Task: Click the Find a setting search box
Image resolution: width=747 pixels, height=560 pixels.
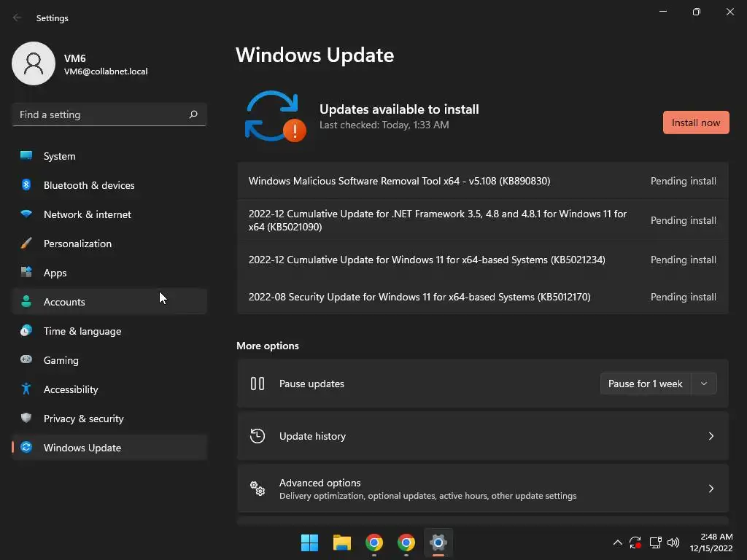Action: (x=109, y=114)
